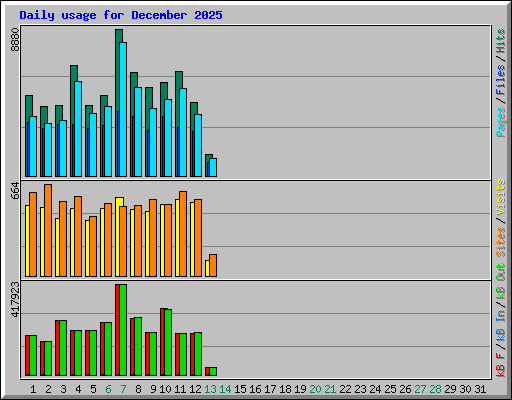Click day 15 on the x-axis
This screenshot has height=400, width=512.
(240, 389)
